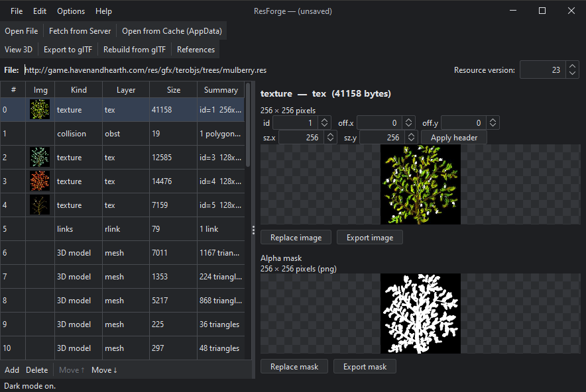
Task: Open the References tool
Action: tap(196, 49)
